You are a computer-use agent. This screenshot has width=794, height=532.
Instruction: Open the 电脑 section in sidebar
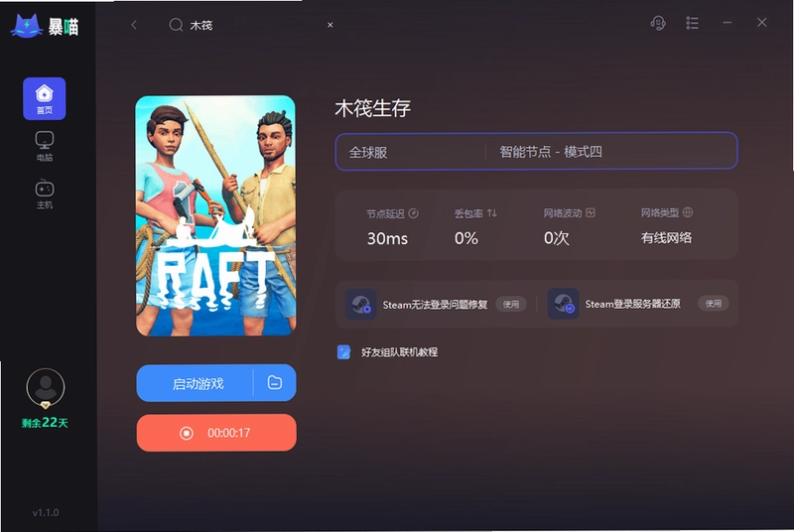(x=45, y=146)
